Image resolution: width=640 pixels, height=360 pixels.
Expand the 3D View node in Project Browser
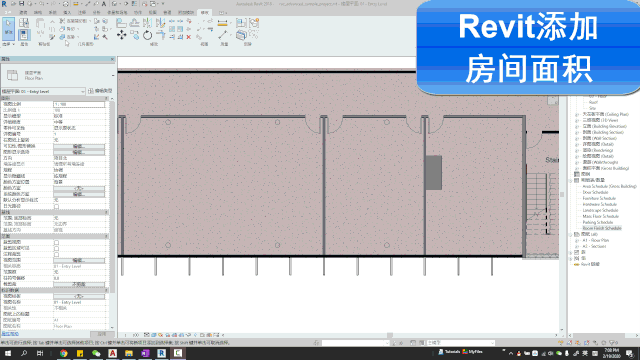[577, 120]
